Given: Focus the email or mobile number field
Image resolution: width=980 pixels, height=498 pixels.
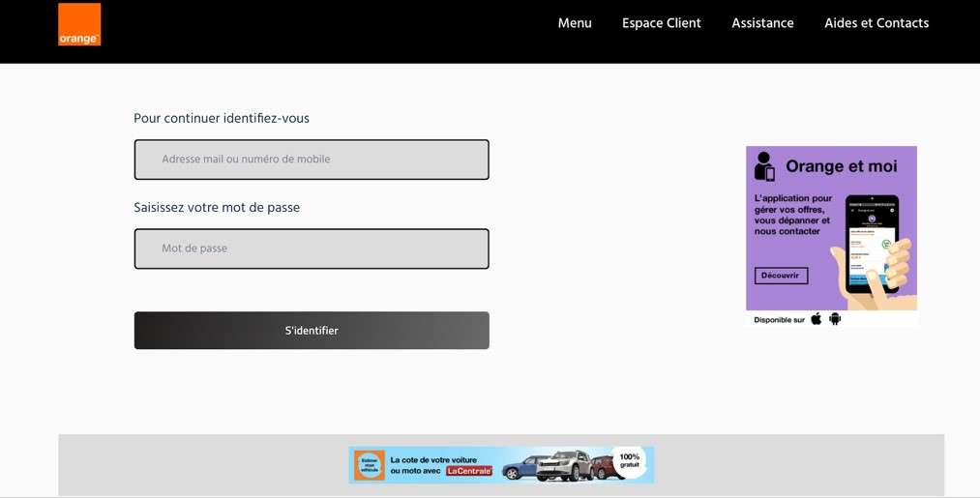Looking at the screenshot, I should pyautogui.click(x=312, y=160).
